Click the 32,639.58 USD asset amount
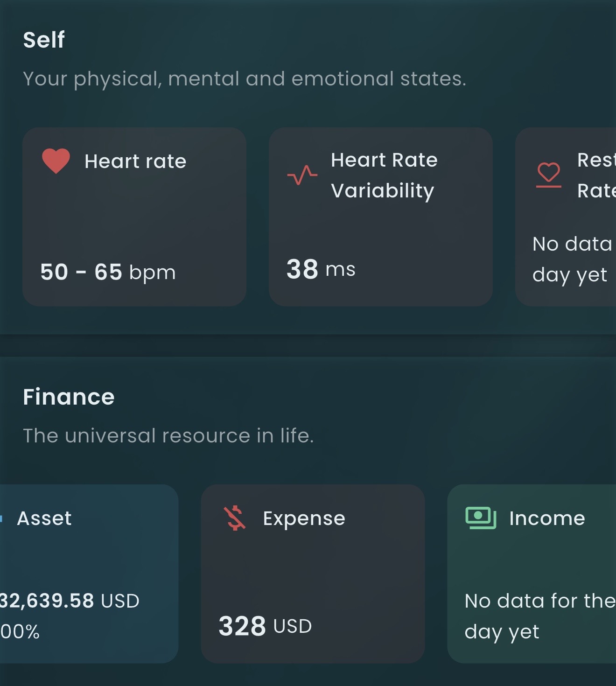 (69, 601)
